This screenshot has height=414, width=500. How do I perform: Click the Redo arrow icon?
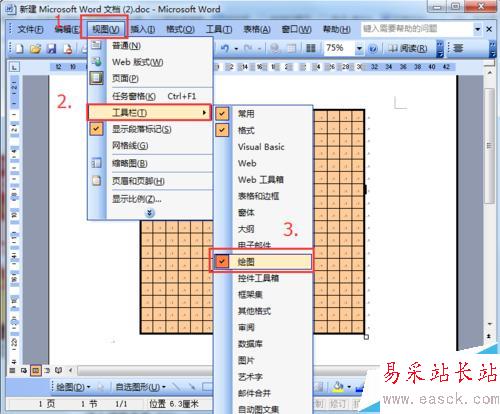pos(248,49)
